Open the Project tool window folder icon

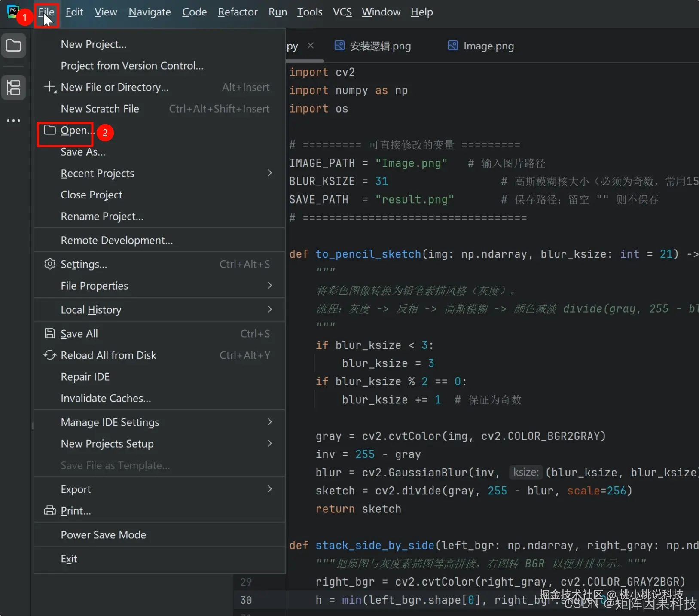(x=14, y=46)
